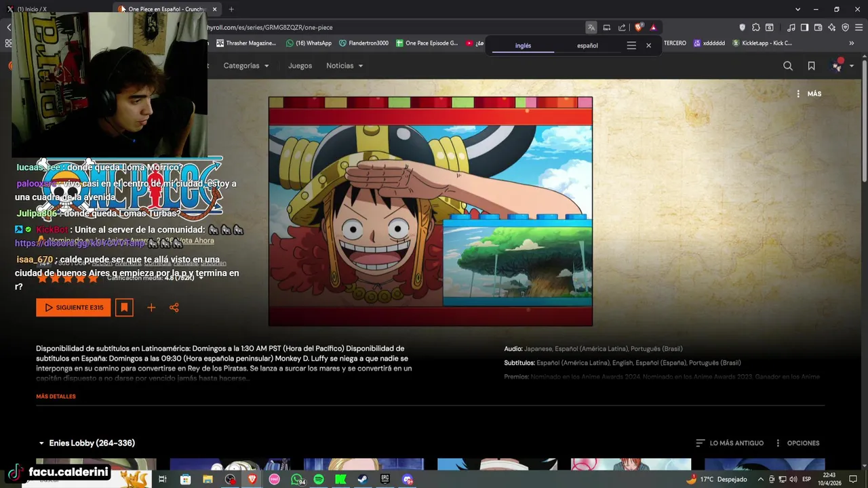Open Brave VPN shield icon
This screenshot has height=488, width=868.
845,27
